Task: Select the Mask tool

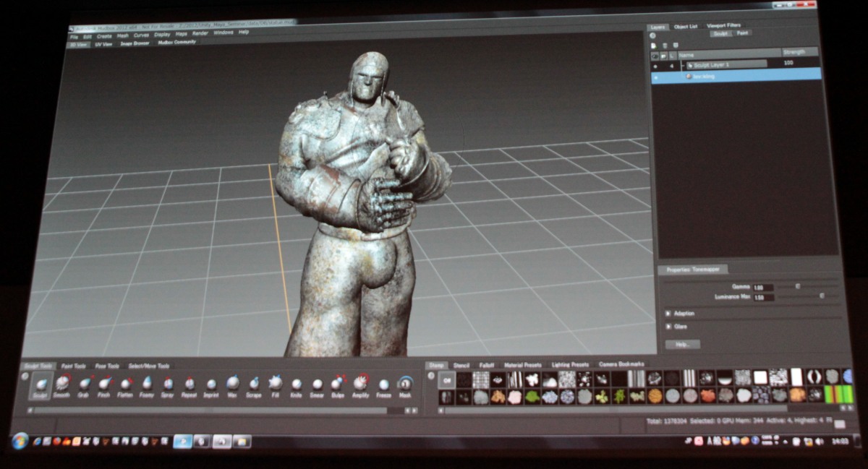Action: coord(405,385)
